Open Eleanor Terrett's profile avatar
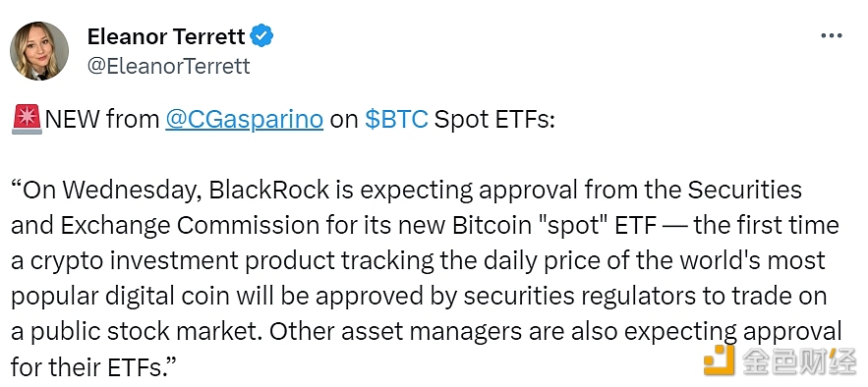This screenshot has height=387, width=868. click(39, 51)
